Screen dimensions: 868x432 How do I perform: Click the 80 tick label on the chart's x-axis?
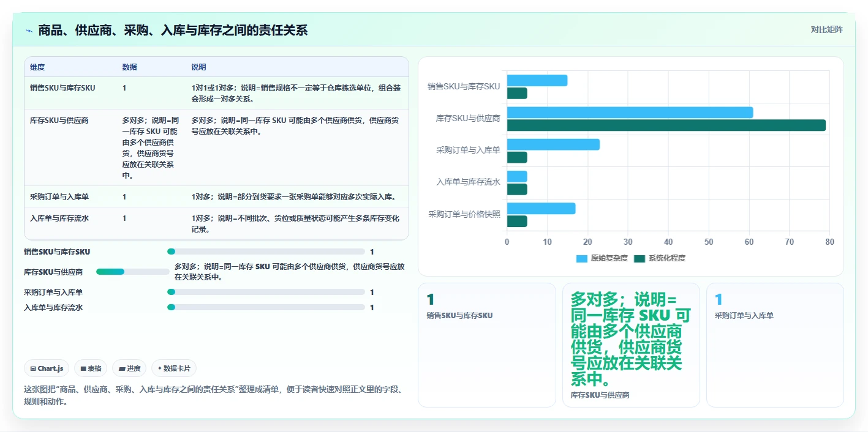tap(829, 242)
